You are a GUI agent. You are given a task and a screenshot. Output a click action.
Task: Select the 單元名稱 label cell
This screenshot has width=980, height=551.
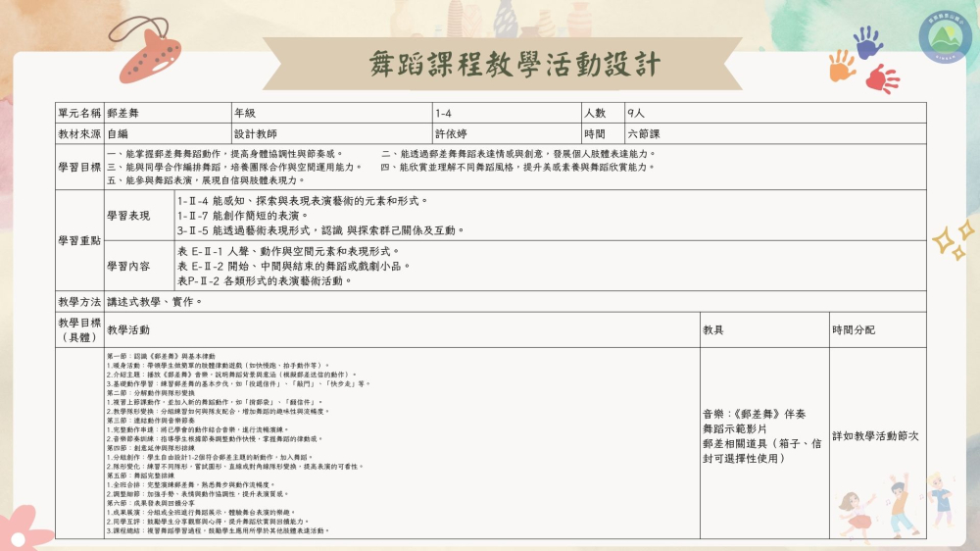(x=80, y=113)
